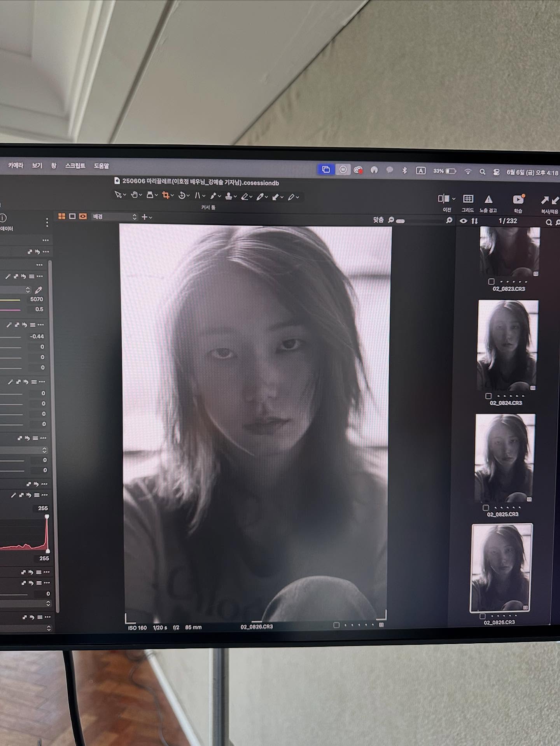This screenshot has width=560, height=746.
Task: Select thumbnail 02_0825.CR3 in browser
Action: pos(504,457)
